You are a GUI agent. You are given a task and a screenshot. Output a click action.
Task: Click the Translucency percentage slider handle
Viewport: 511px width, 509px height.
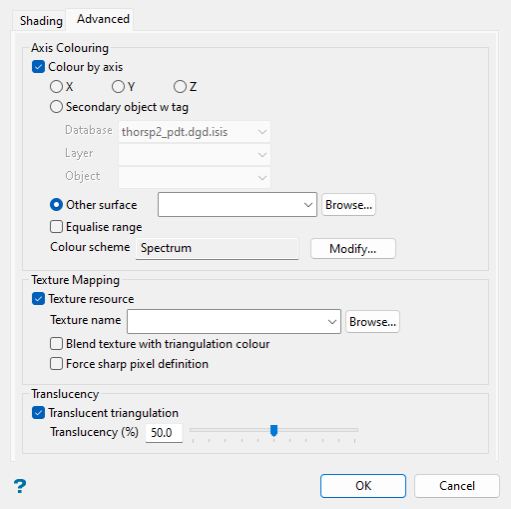(x=274, y=430)
